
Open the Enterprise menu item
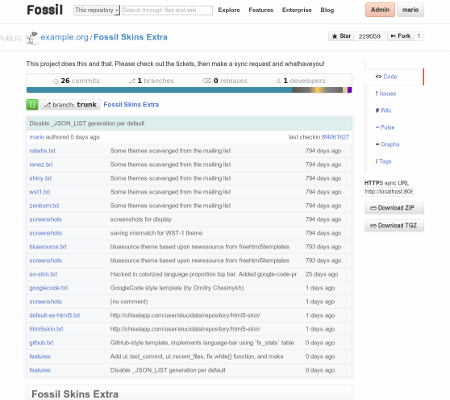coord(297,10)
